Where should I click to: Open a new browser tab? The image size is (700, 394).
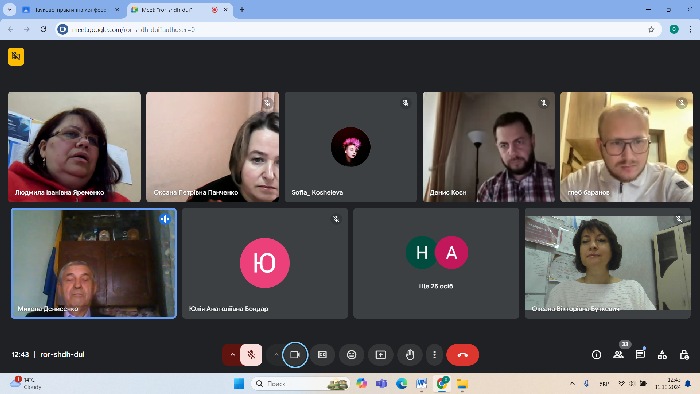pos(242,9)
